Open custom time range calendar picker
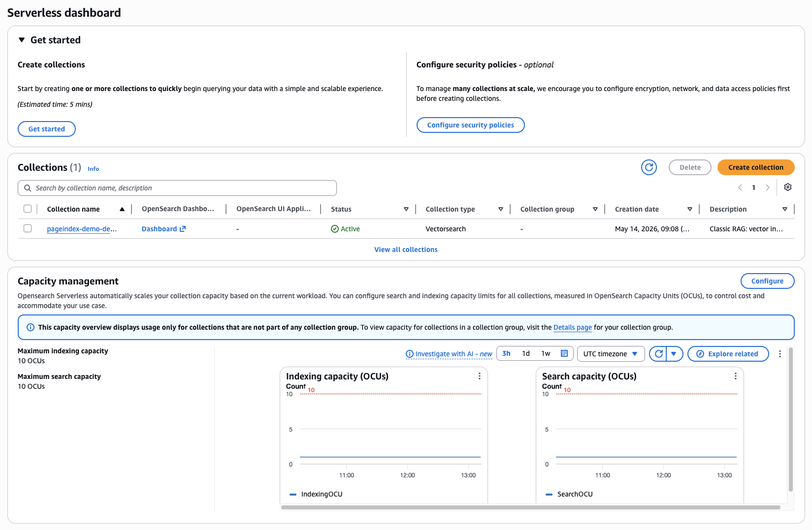 pyautogui.click(x=564, y=353)
